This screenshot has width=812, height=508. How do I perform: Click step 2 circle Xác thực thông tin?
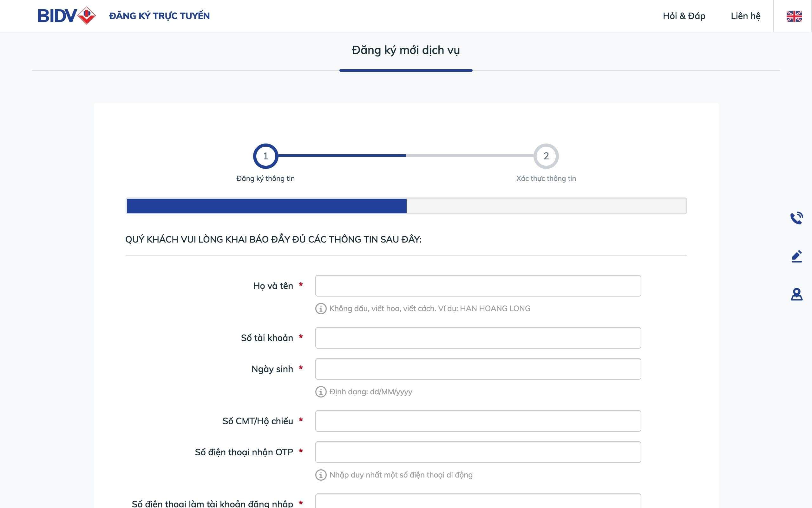click(546, 156)
